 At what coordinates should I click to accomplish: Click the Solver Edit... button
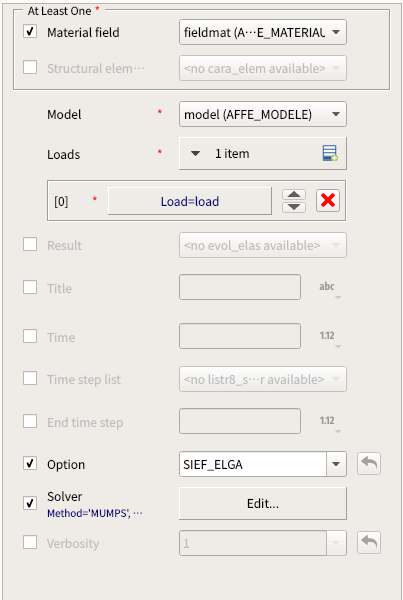(x=263, y=503)
